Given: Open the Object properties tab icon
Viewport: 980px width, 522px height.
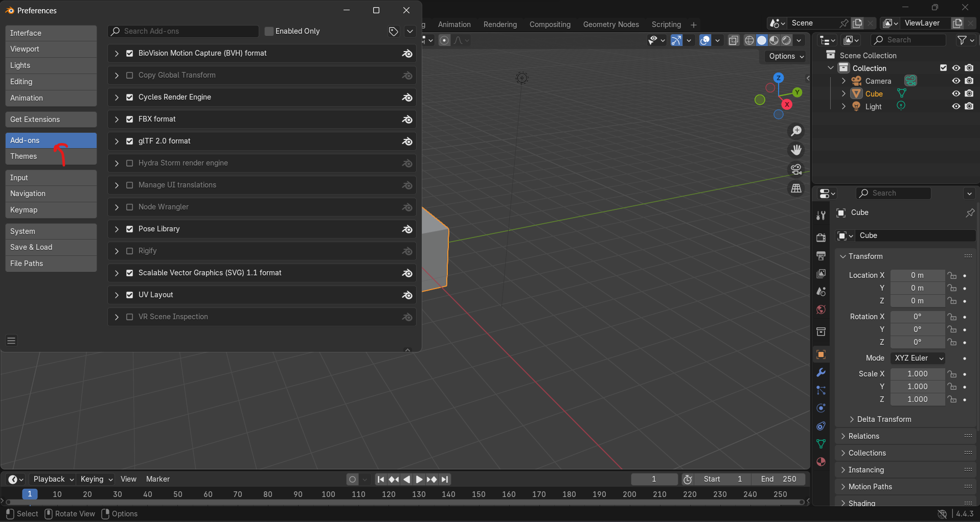Looking at the screenshot, I should click(x=821, y=354).
